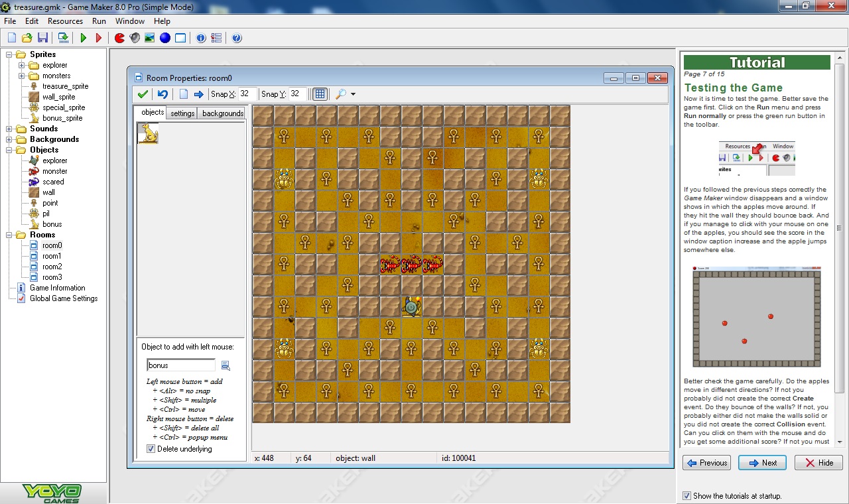Click the Snap X input field

click(x=247, y=94)
